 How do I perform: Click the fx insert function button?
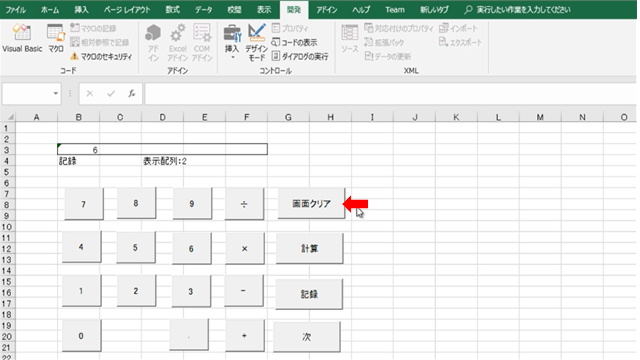131,93
